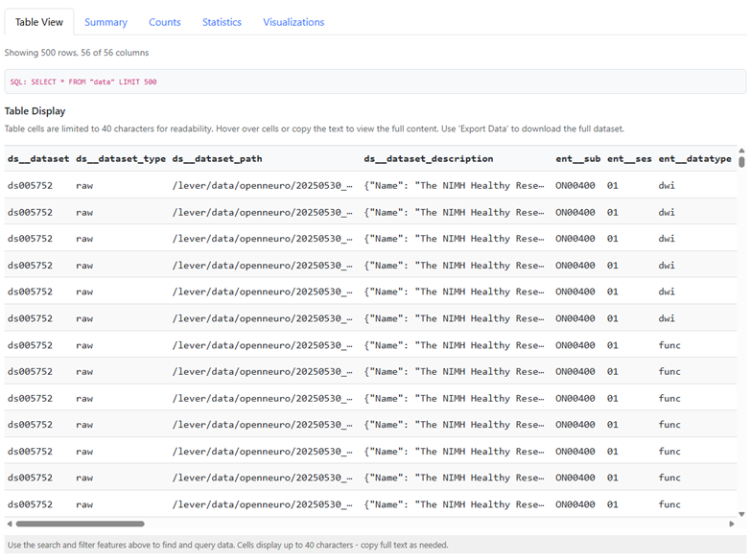Click 'raw' in the last visible row

(x=84, y=504)
